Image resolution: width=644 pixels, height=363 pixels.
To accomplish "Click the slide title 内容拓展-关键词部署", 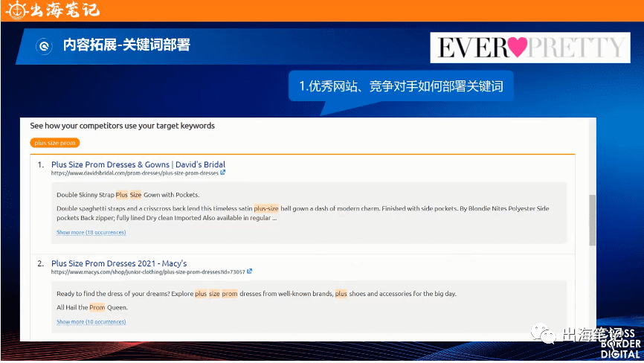I will coord(126,45).
